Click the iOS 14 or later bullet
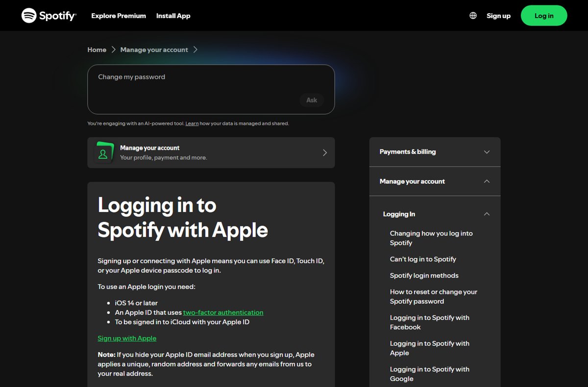588x387 pixels. click(136, 303)
